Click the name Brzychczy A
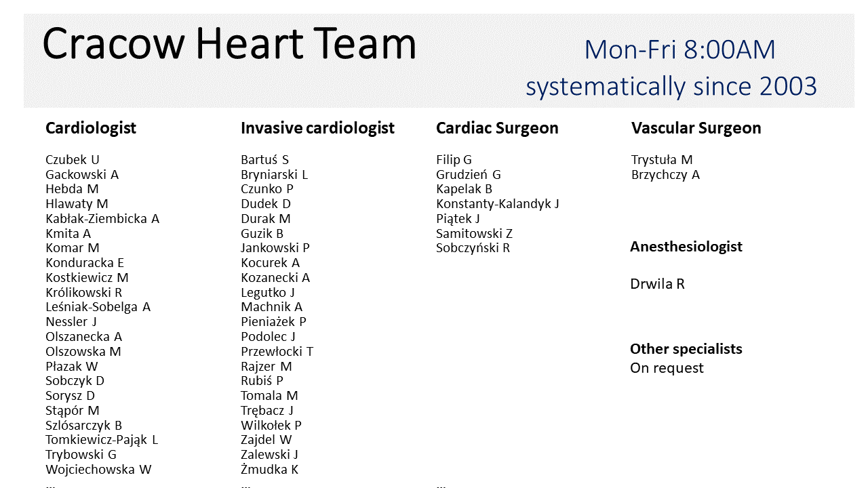The width and height of the screenshot is (868, 488). (x=665, y=175)
